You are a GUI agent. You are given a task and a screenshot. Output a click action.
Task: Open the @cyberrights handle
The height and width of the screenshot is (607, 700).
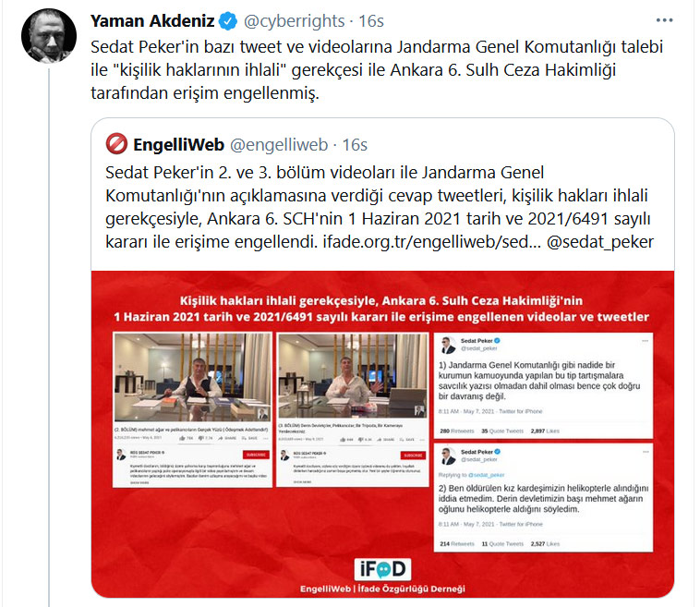tap(295, 21)
